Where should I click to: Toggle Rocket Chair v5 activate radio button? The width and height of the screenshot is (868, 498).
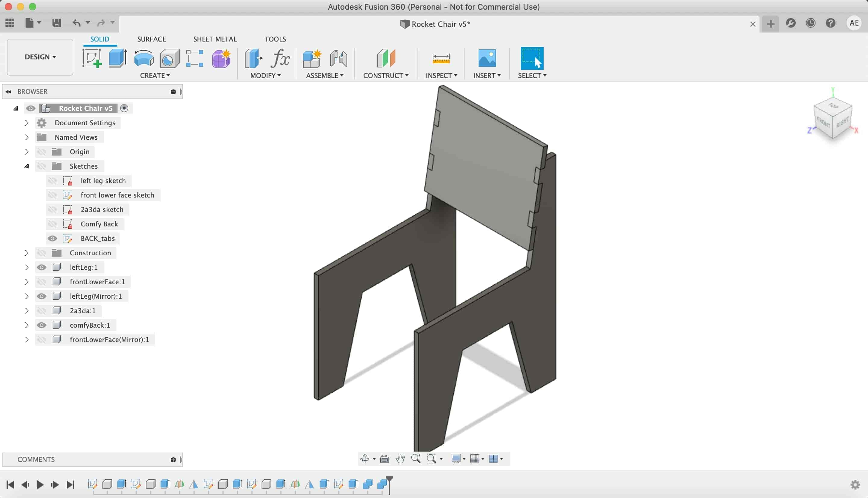[x=124, y=108]
